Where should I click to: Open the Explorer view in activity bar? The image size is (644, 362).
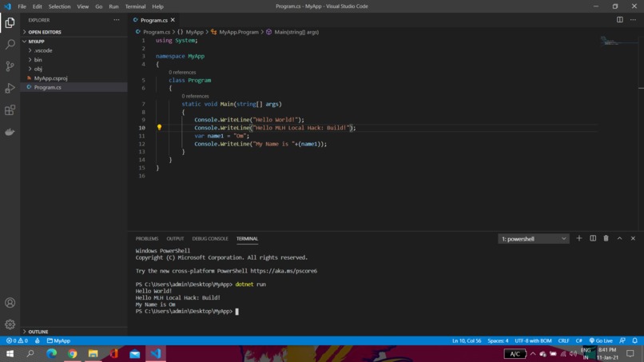pyautogui.click(x=10, y=22)
